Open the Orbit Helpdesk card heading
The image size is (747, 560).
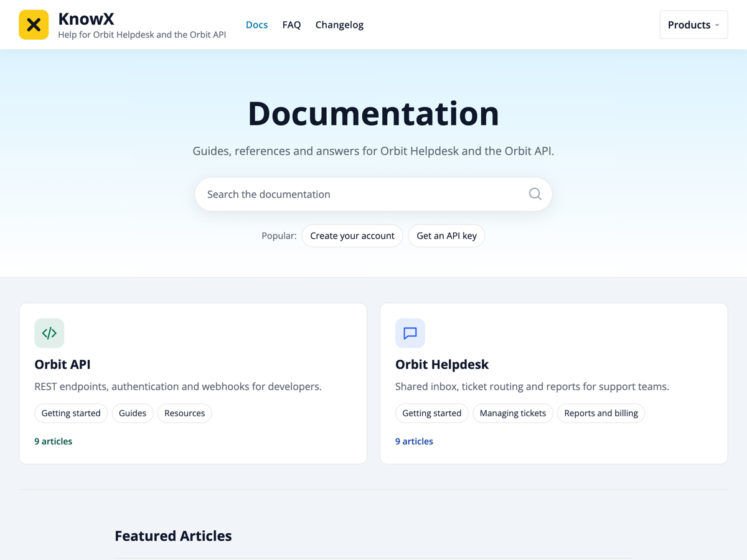coord(442,364)
